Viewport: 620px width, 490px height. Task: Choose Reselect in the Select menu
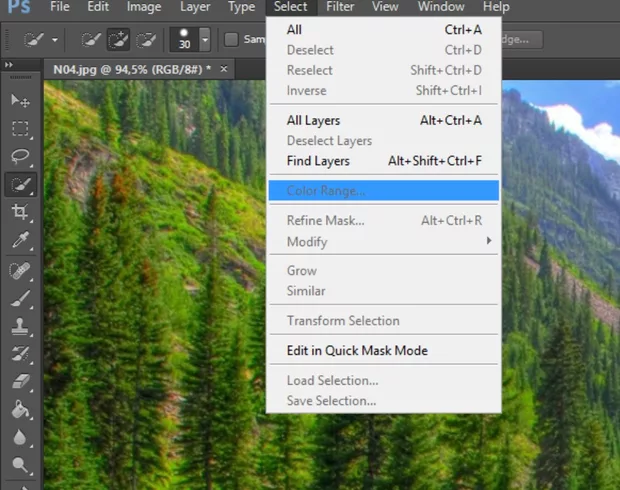click(x=384, y=70)
